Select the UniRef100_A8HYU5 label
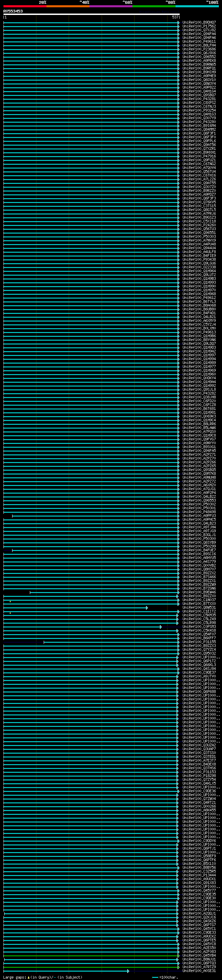The image size is (222, 980). [x=199, y=558]
